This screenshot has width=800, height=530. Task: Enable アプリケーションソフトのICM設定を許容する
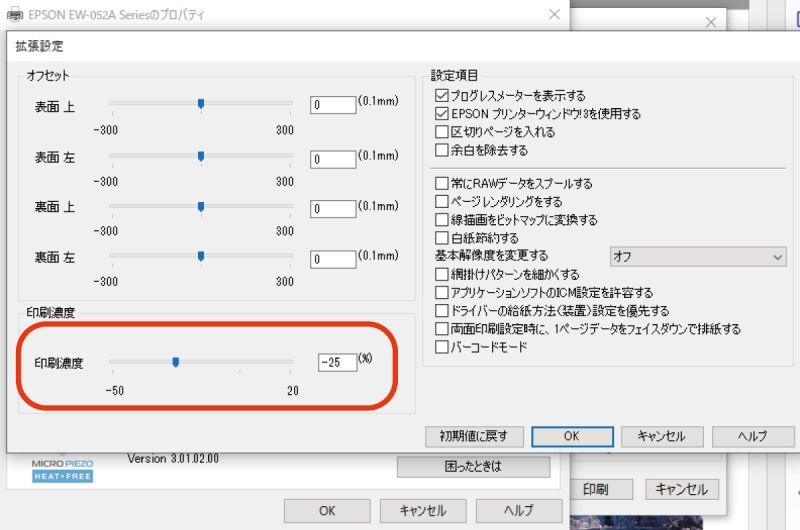[x=442, y=293]
